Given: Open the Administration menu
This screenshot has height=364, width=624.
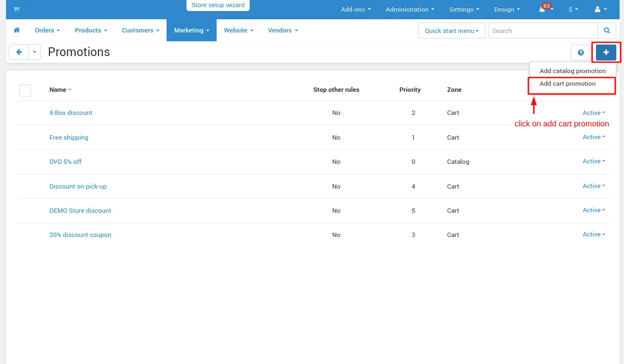Looking at the screenshot, I should pyautogui.click(x=410, y=9).
